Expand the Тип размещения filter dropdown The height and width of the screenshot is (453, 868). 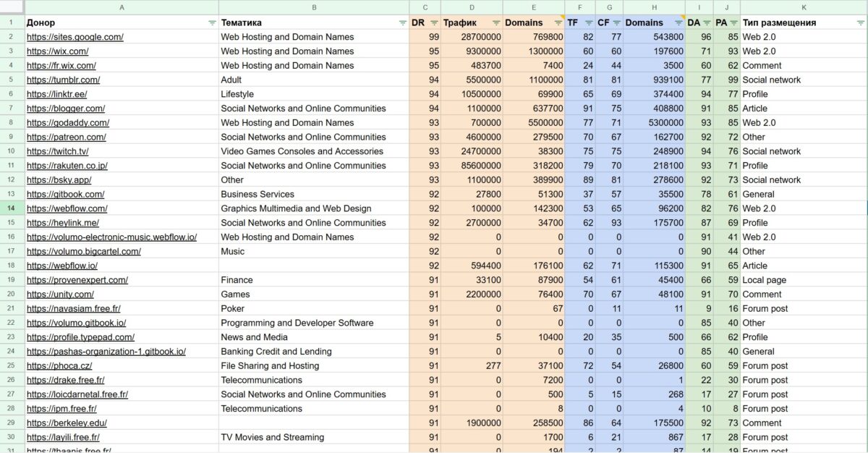coord(860,23)
